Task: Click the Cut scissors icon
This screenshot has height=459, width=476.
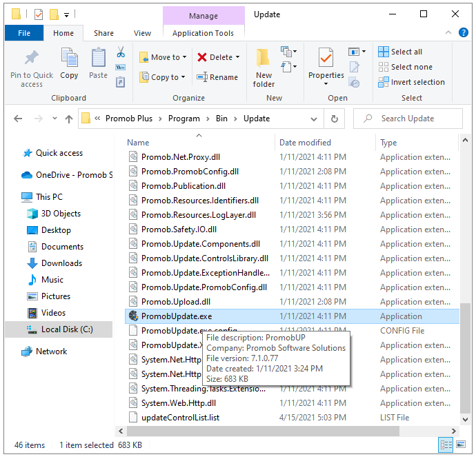Action: (121, 52)
